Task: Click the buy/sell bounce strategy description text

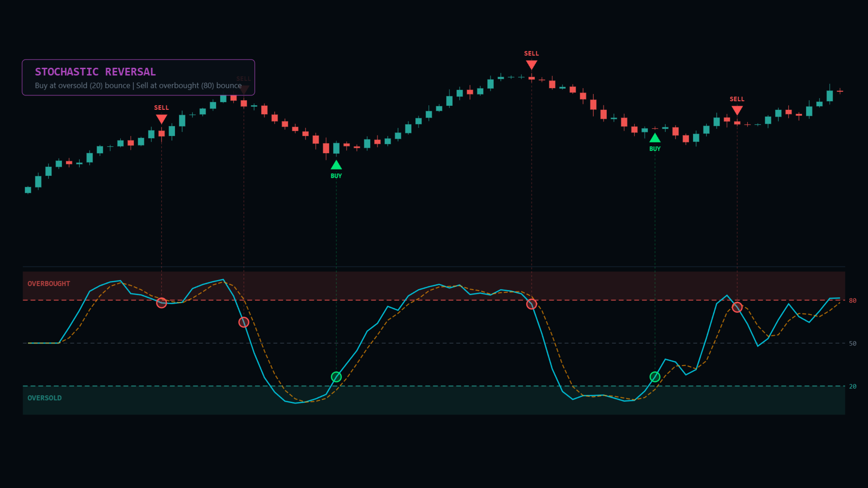Action: pos(138,86)
